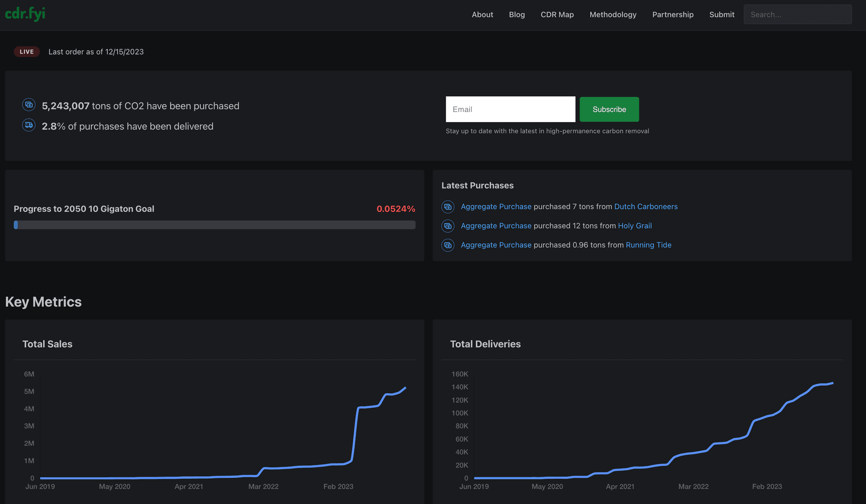
Task: Click the green Subscribe button
Action: (609, 109)
